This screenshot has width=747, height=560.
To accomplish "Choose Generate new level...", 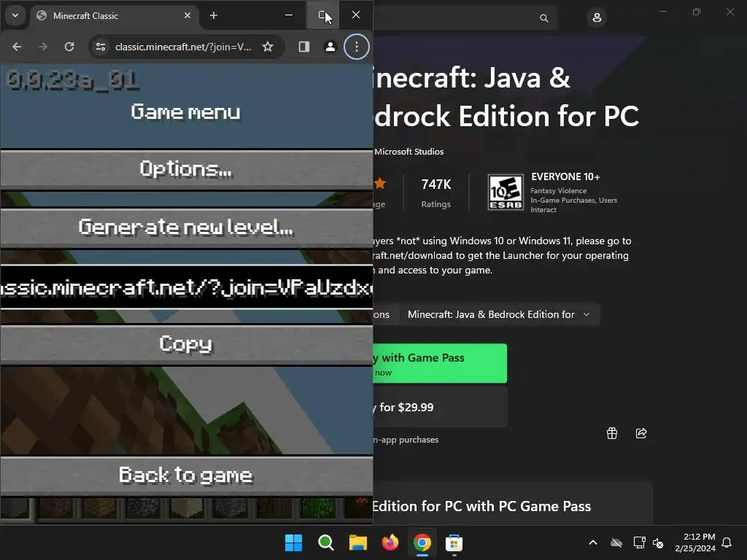I will [186, 227].
